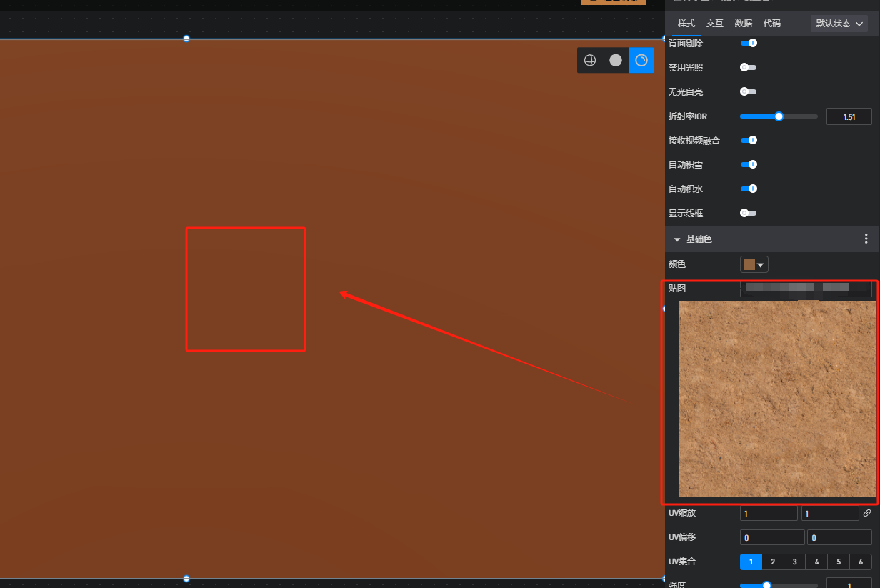Viewport: 880px width, 588px height.
Task: Open the 颜色 swatch dropdown
Action: 754,264
